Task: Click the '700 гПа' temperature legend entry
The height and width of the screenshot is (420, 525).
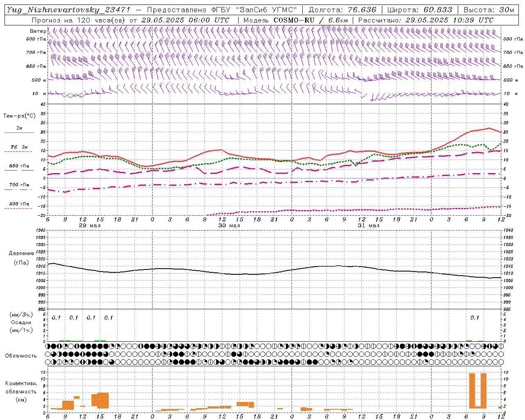Action: point(19,187)
